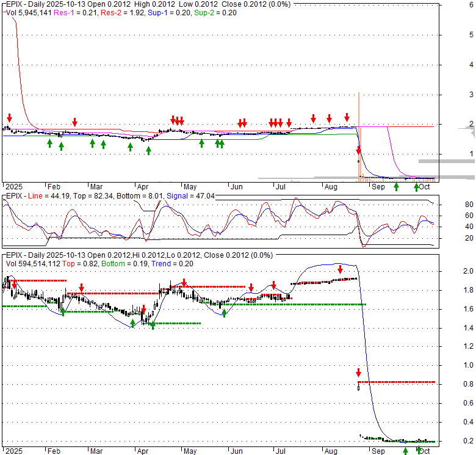The width and height of the screenshot is (476, 455).
Task: Click the tall orange volume spike in the top chart
Action: pos(359,134)
